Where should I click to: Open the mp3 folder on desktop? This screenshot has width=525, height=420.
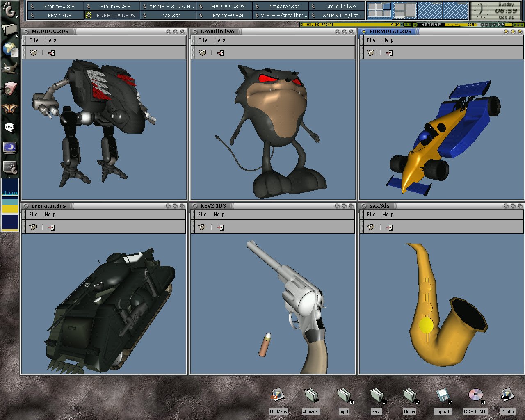[x=344, y=400]
